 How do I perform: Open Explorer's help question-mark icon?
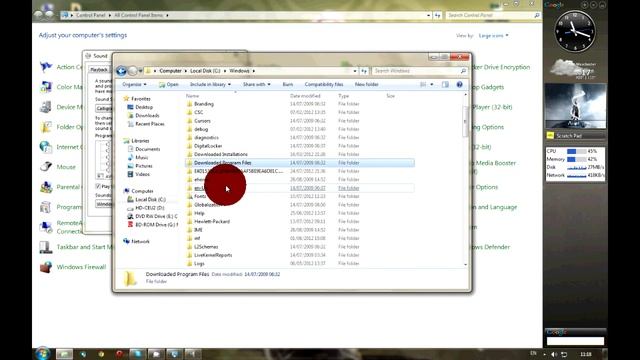point(459,84)
